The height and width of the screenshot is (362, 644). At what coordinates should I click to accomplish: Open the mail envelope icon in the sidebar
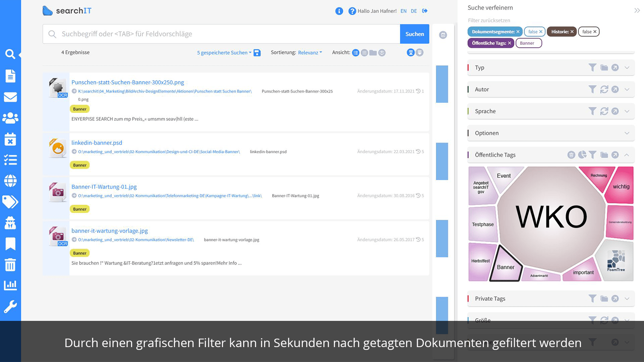pos(10,97)
